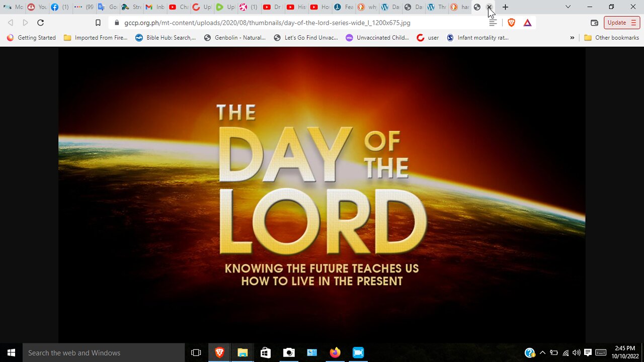This screenshot has width=644, height=362.
Task: Switch to the Gmail Inbox tab
Action: [155, 7]
